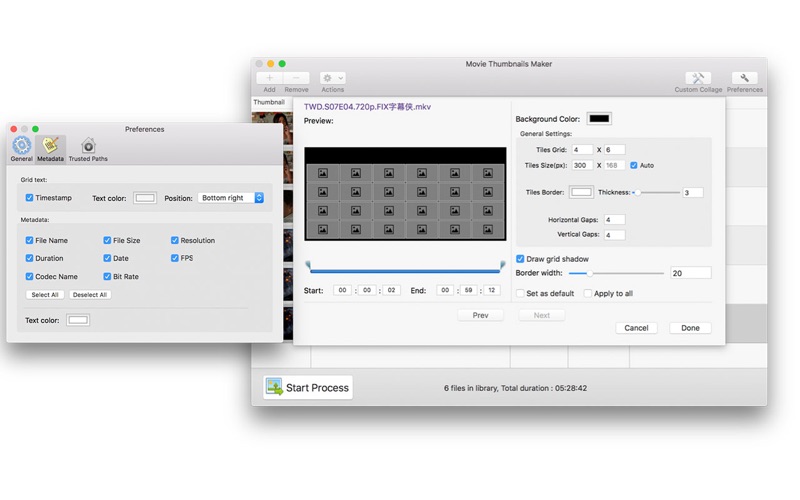
Task: Click the Add file toolbar icon
Action: pos(269,78)
